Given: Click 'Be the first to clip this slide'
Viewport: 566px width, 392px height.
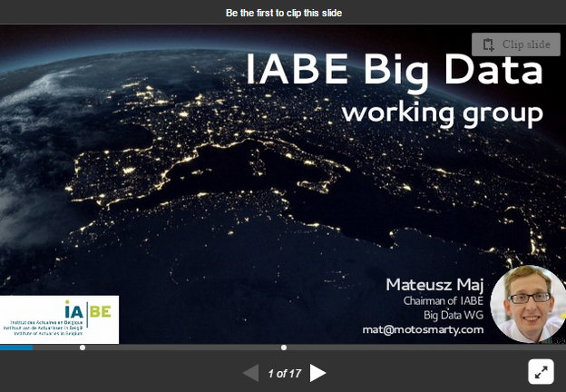Looking at the screenshot, I should (x=283, y=13).
